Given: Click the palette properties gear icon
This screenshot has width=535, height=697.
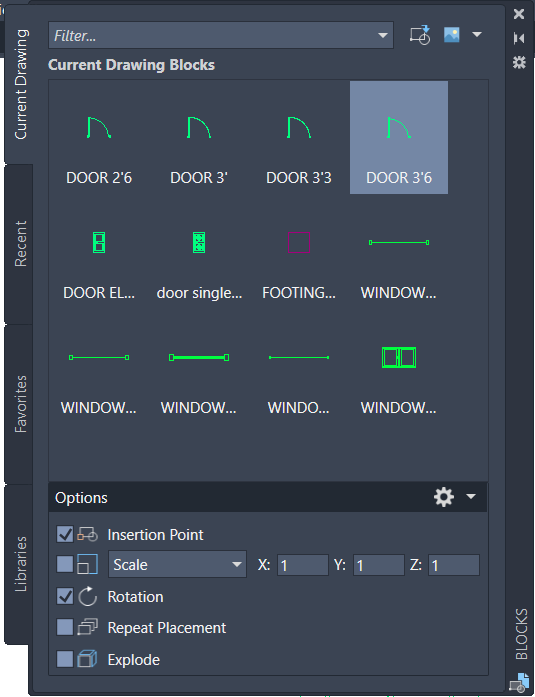Looking at the screenshot, I should [x=519, y=62].
